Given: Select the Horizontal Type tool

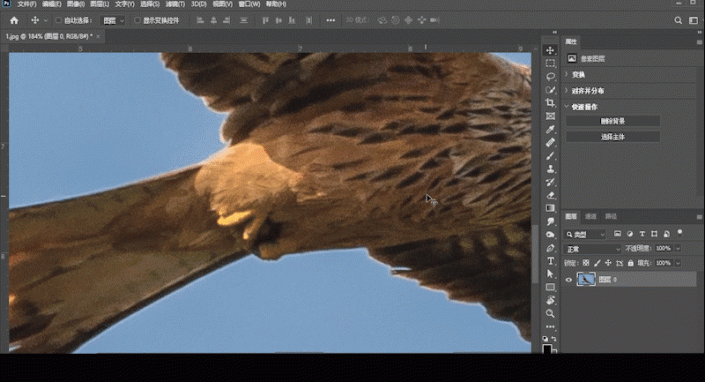Looking at the screenshot, I should coord(550,261).
